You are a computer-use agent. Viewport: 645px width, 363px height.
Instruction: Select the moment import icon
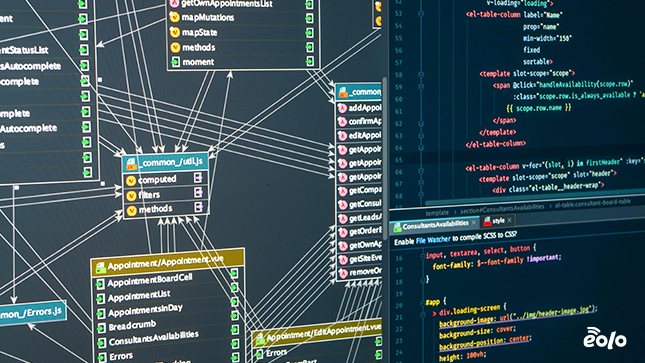(175, 62)
